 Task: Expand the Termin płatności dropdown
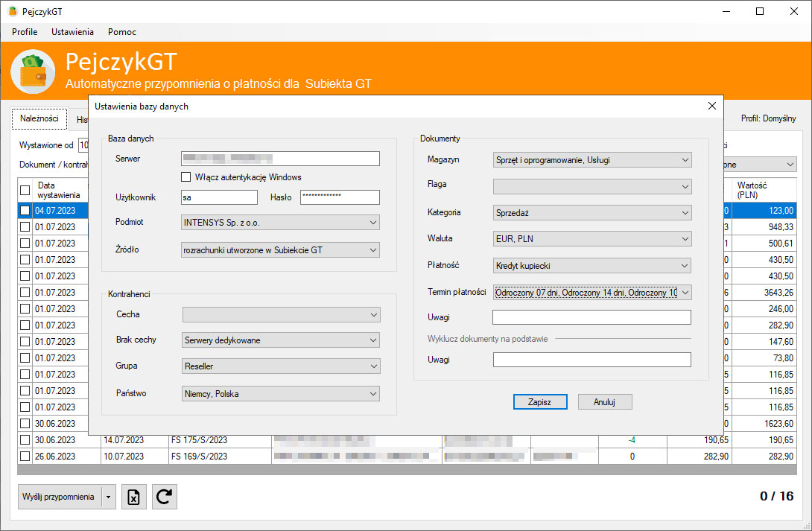592,293
